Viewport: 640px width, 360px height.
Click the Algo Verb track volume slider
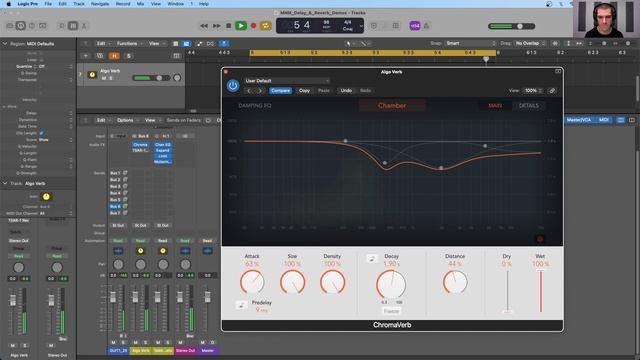[151, 78]
